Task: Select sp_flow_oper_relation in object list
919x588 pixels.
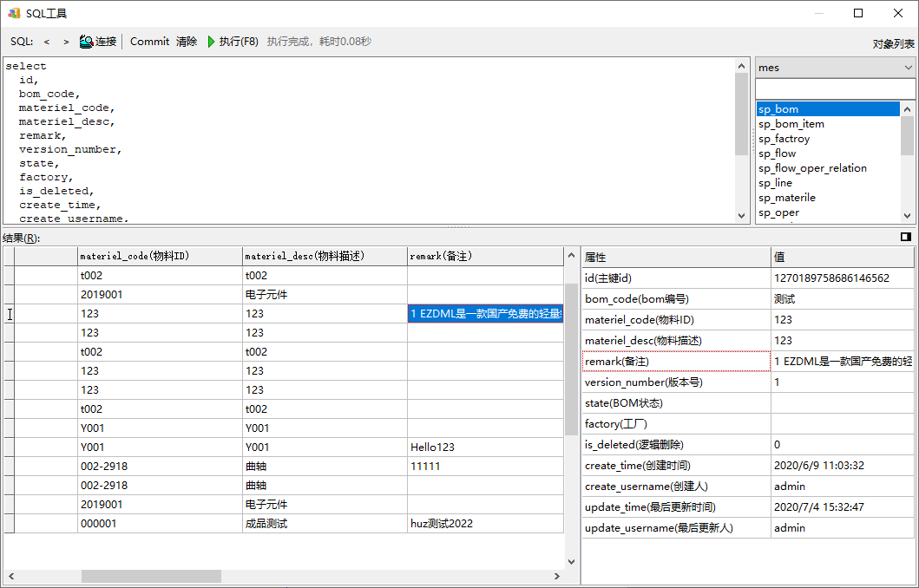Action: pyautogui.click(x=828, y=168)
